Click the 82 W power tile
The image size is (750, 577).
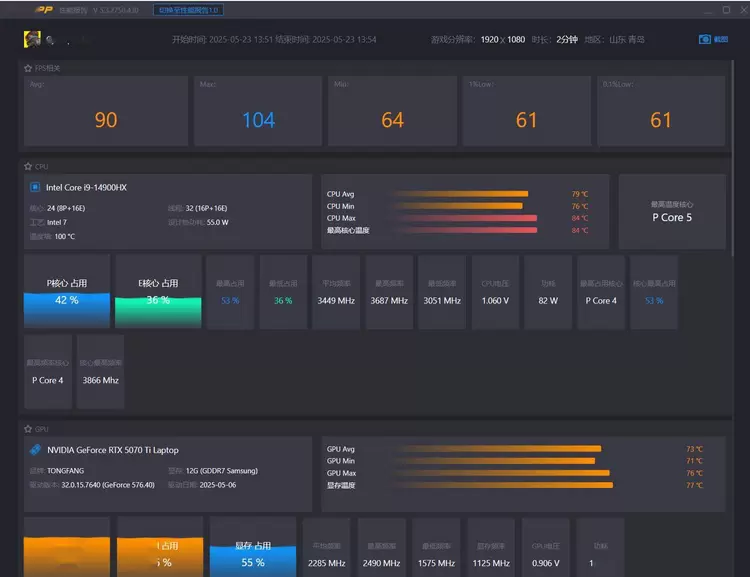click(x=548, y=291)
